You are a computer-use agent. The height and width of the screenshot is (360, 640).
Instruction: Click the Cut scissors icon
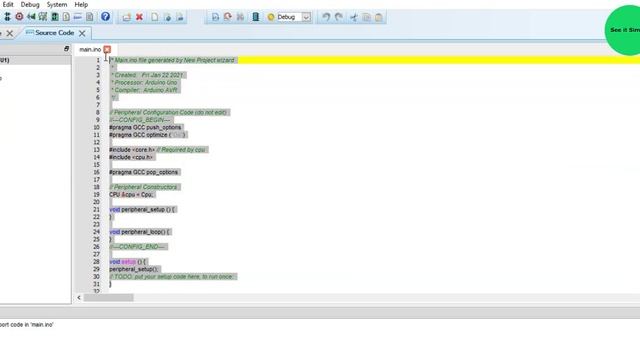click(x=353, y=17)
